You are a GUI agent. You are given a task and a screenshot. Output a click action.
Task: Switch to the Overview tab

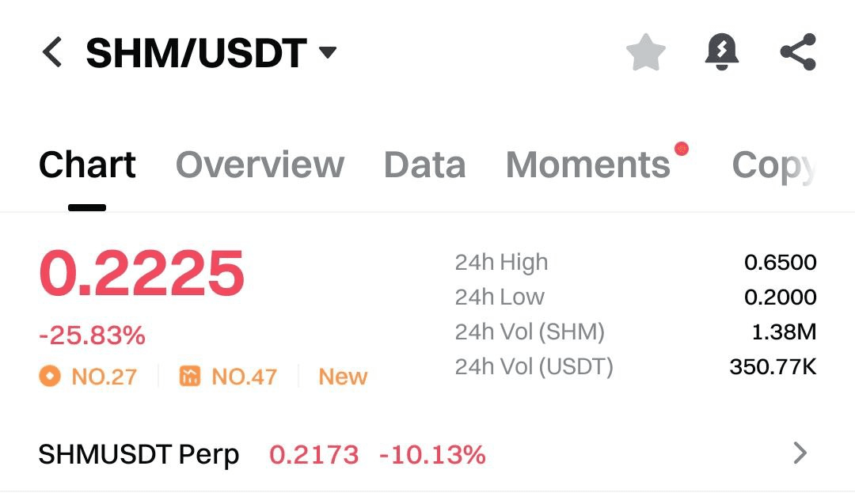coord(260,165)
